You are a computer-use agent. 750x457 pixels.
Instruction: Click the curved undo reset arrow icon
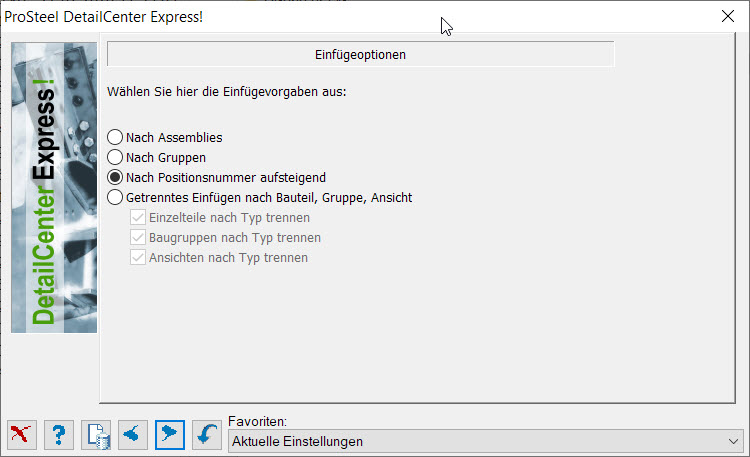pyautogui.click(x=207, y=435)
